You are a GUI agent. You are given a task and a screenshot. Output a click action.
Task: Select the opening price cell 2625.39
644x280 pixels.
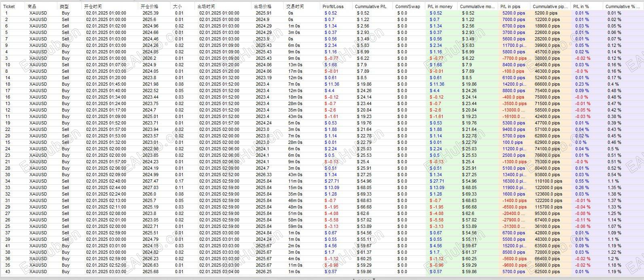(150, 13)
